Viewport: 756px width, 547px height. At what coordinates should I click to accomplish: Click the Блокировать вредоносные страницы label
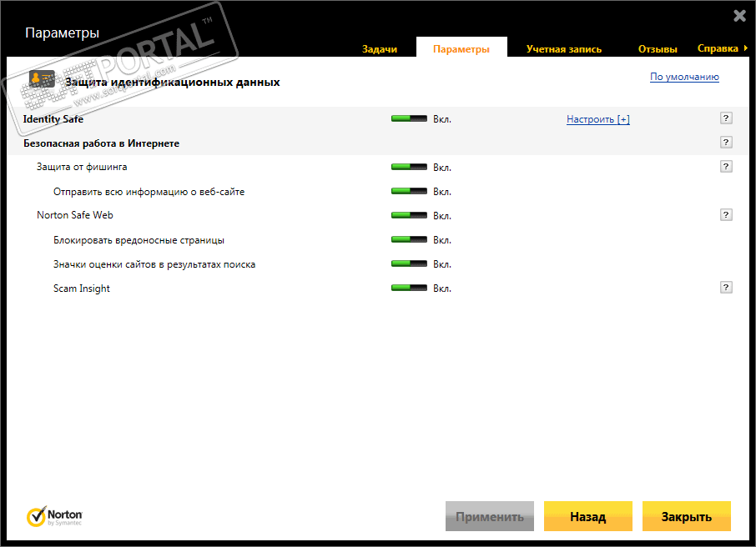point(139,240)
